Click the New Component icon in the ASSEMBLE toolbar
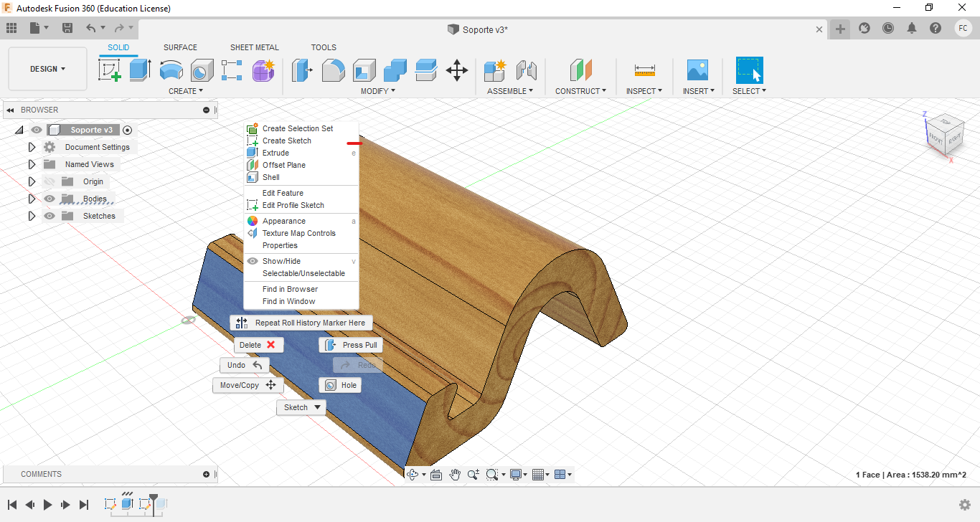980x522 pixels. tap(495, 70)
